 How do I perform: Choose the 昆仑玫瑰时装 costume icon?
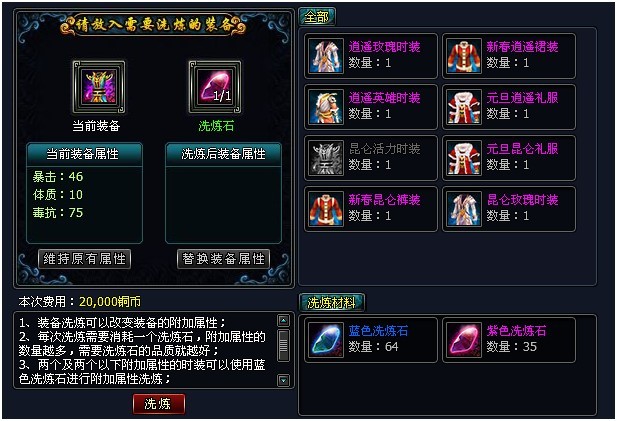point(464,209)
